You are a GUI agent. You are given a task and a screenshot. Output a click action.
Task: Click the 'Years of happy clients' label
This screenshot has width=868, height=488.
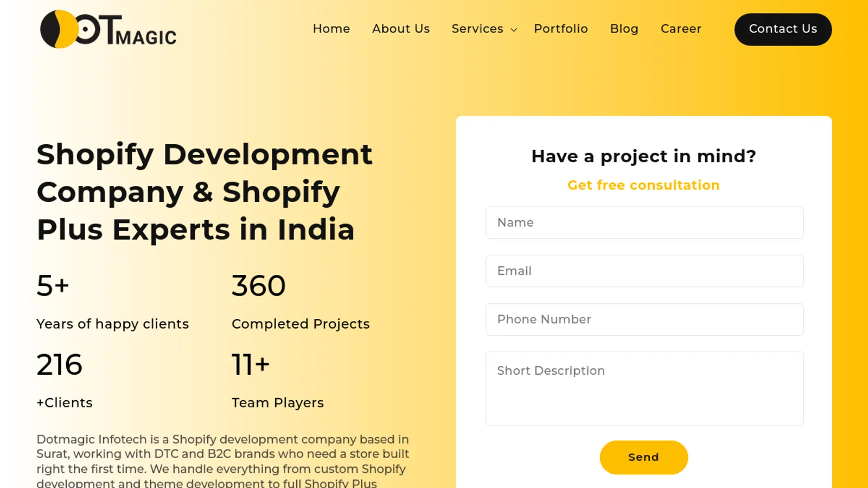[x=113, y=324]
